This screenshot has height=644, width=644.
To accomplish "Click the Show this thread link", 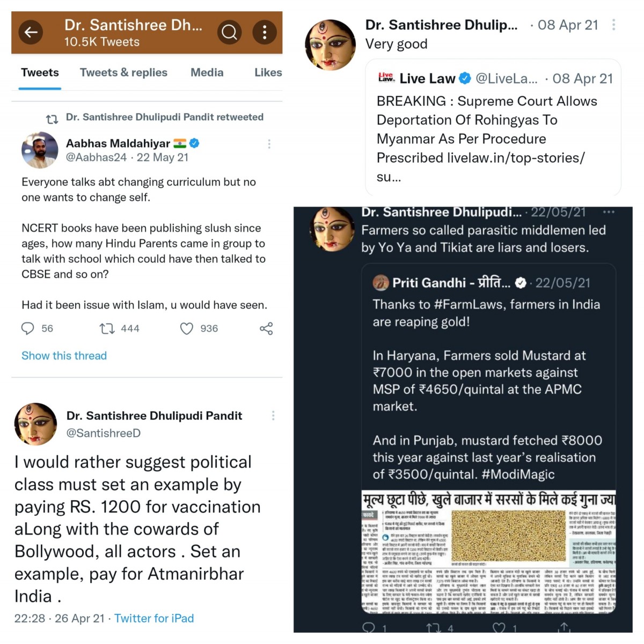I will 64,356.
